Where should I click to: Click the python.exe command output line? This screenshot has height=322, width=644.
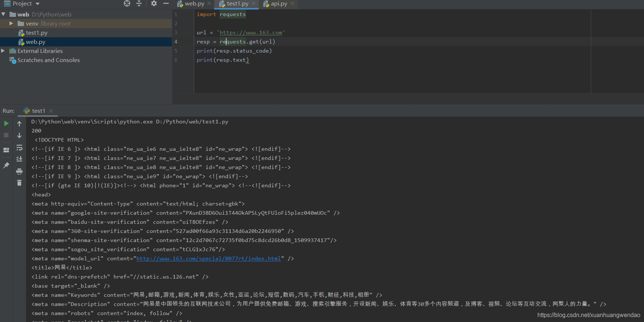click(130, 122)
